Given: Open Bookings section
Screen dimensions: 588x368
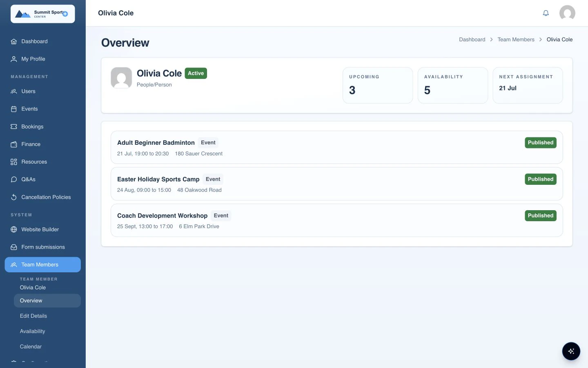Looking at the screenshot, I should pyautogui.click(x=43, y=126).
